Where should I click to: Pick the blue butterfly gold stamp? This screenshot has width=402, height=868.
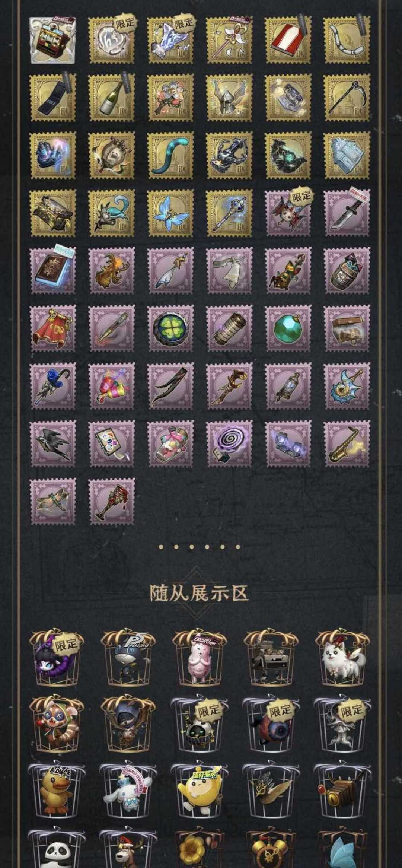point(170,213)
